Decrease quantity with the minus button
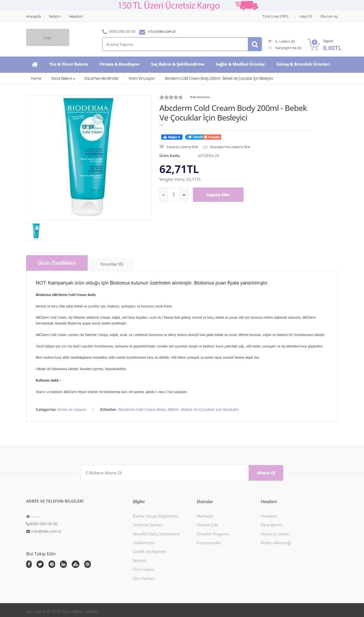 tap(163, 195)
